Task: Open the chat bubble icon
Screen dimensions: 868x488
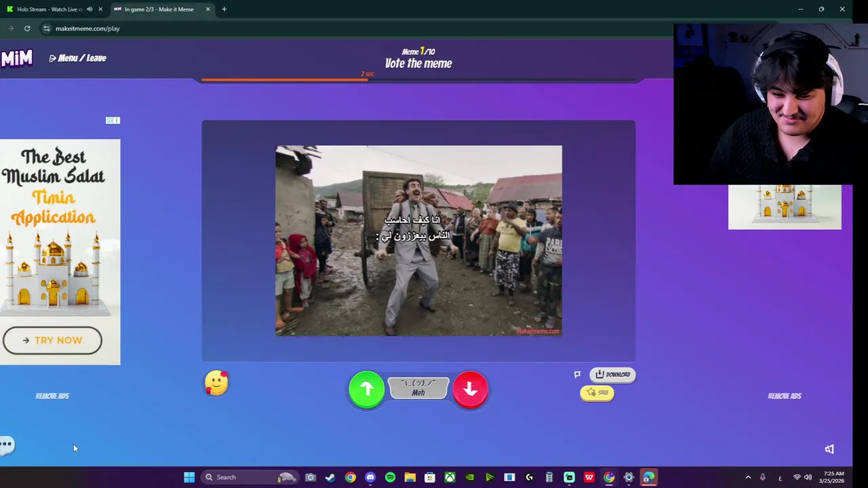Action: 7,445
